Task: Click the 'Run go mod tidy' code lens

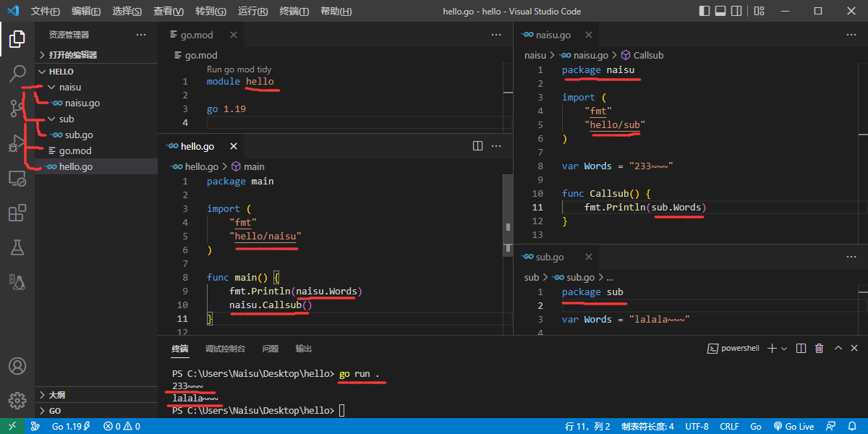Action: (239, 69)
